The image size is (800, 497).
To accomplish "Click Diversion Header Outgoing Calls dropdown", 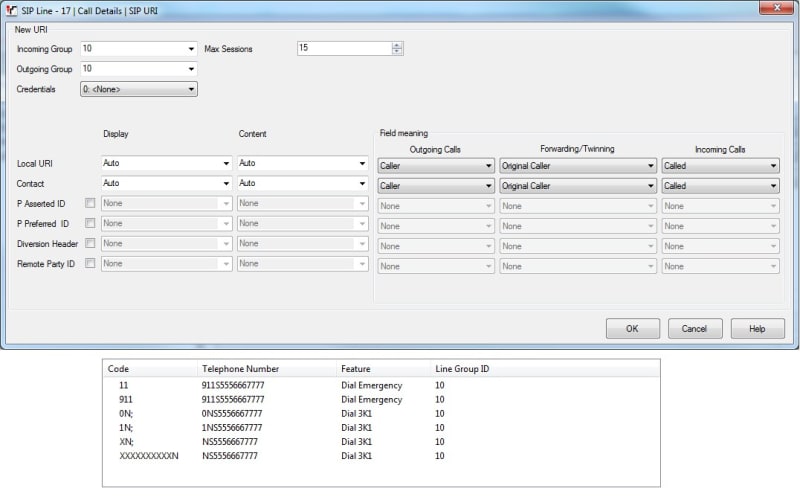I will pyautogui.click(x=436, y=246).
